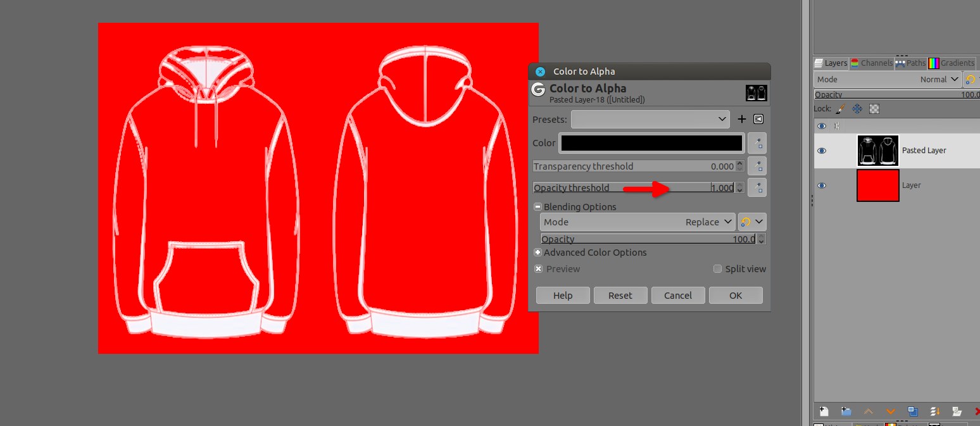The width and height of the screenshot is (980, 426).
Task: Open the presets management menu icon
Action: [758, 119]
